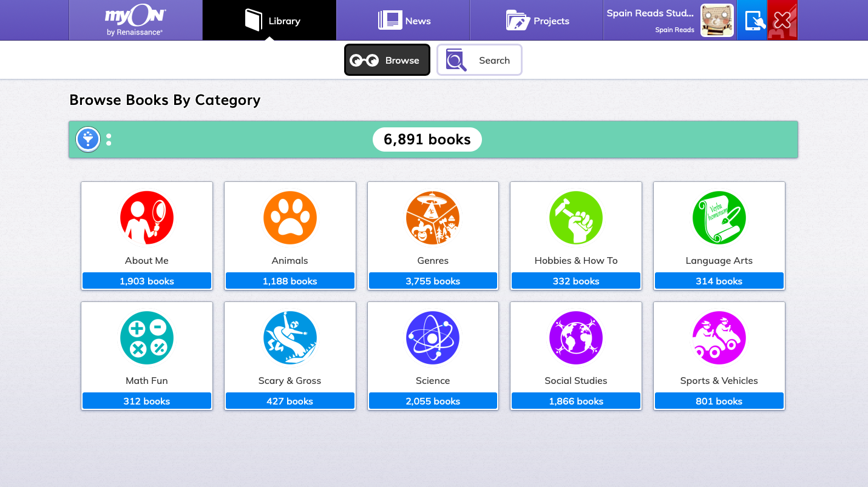Select the Genres category icon

433,218
